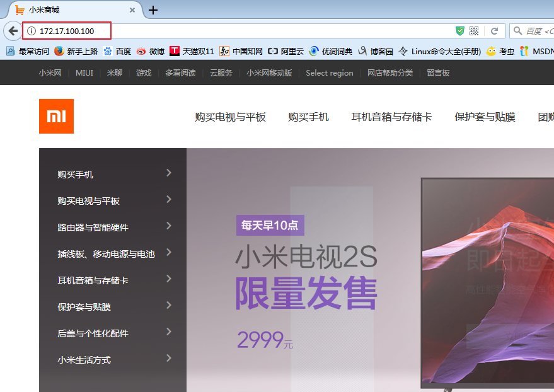This screenshot has height=392, width=554.
Task: Open the 多看阅读 top link
Action: pos(180,72)
